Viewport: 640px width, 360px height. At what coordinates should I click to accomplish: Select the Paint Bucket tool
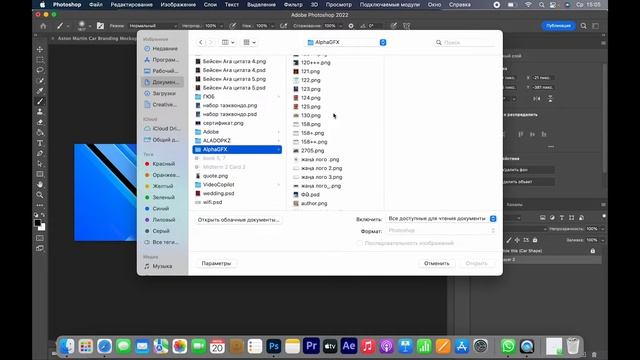(40, 133)
